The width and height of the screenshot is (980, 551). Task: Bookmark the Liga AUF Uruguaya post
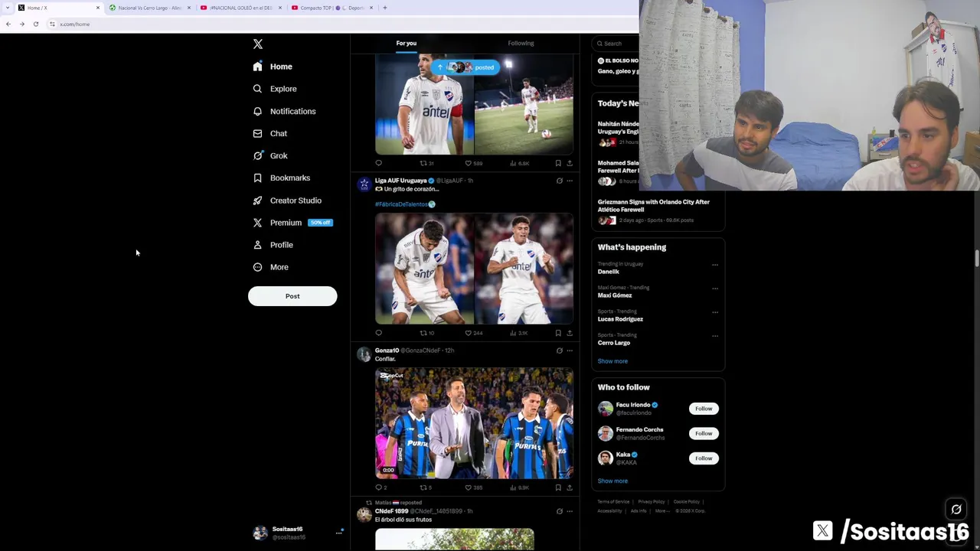[x=558, y=333]
